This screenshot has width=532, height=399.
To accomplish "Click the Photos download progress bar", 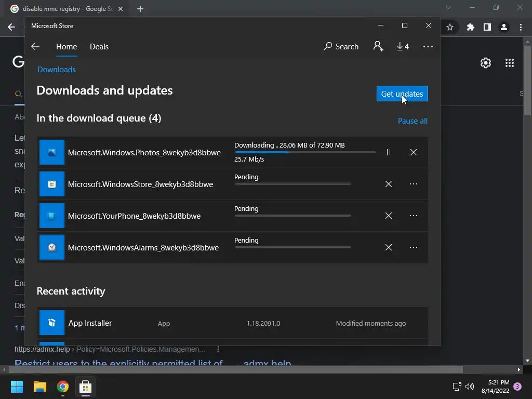I will (x=304, y=152).
